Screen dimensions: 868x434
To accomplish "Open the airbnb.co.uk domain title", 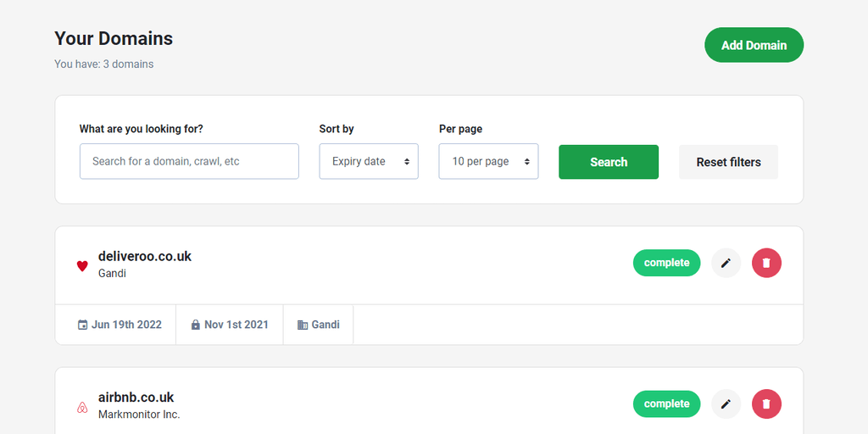I will click(x=136, y=398).
